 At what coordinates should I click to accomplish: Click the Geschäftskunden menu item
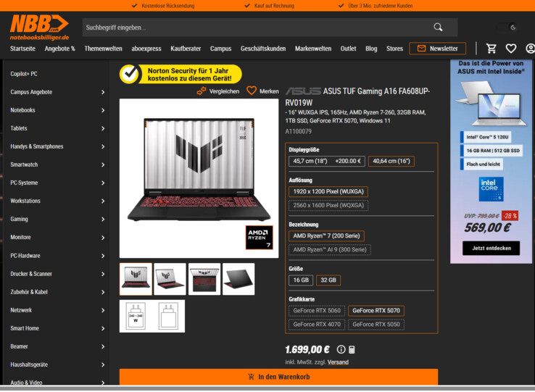pos(263,49)
